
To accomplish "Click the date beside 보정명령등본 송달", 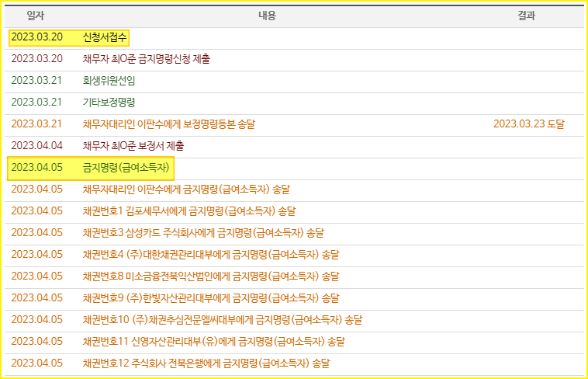I will (36, 124).
